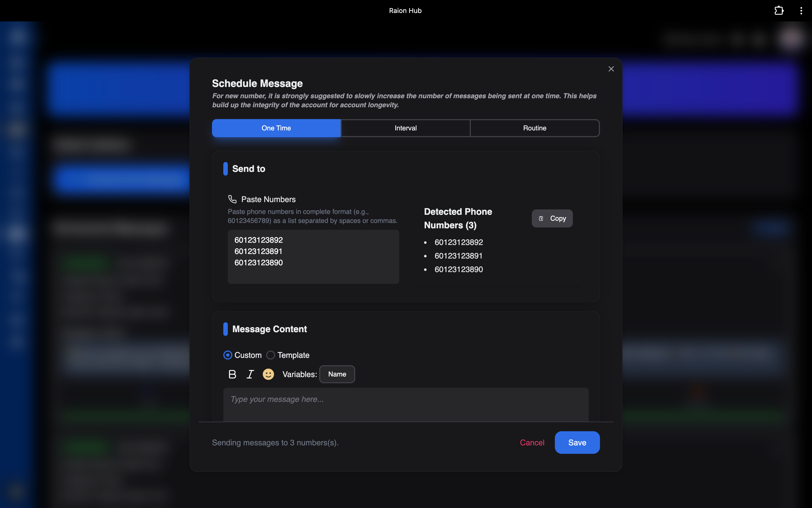Click the Message Content heading
This screenshot has width=812, height=508.
(x=270, y=329)
